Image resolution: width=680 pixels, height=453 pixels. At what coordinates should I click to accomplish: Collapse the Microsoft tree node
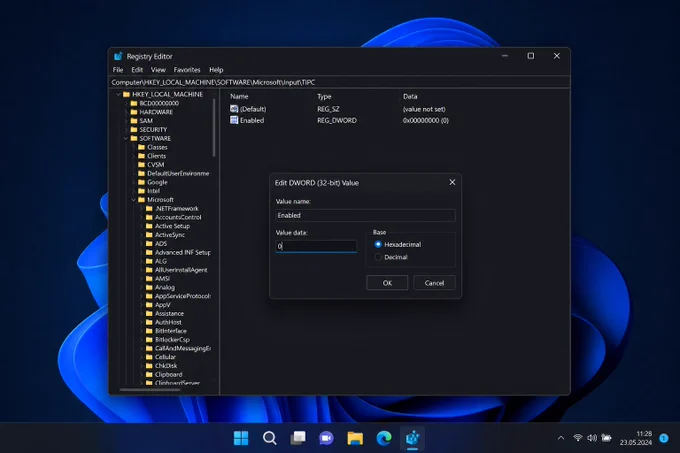click(134, 199)
